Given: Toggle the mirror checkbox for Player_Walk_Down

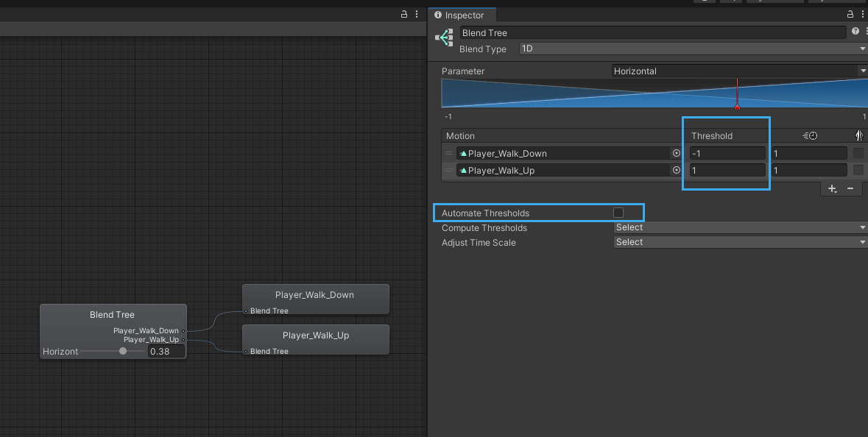Looking at the screenshot, I should tap(858, 154).
